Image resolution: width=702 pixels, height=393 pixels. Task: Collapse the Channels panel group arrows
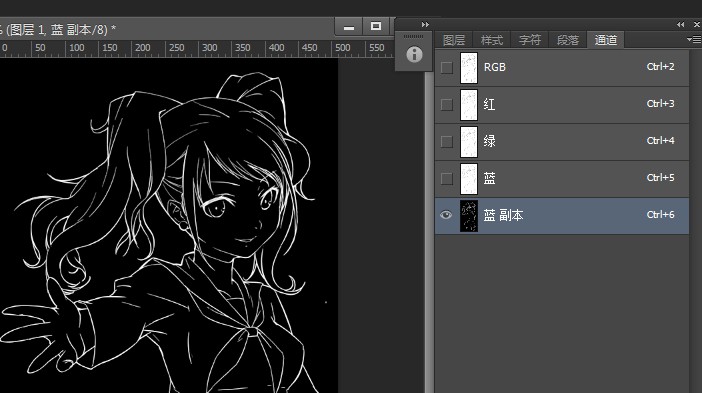(681, 25)
